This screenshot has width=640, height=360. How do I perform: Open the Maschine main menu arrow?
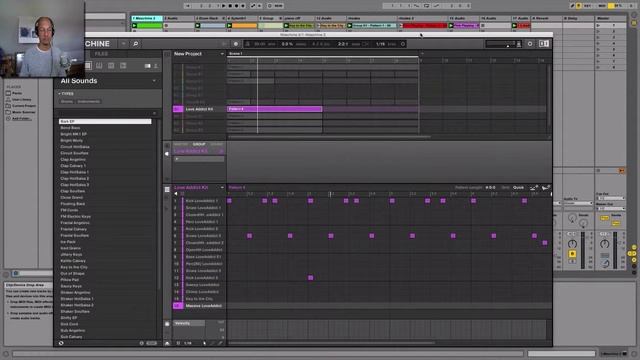coord(123,44)
